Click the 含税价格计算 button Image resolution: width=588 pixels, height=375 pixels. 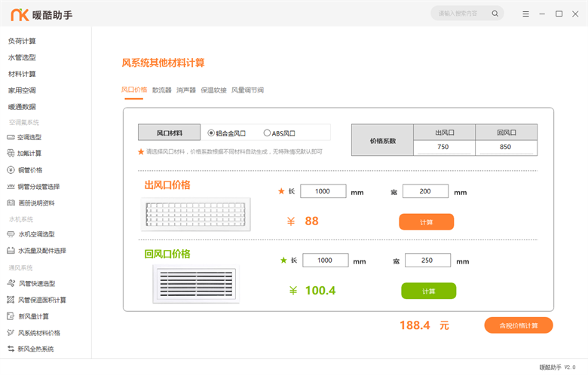pyautogui.click(x=519, y=325)
